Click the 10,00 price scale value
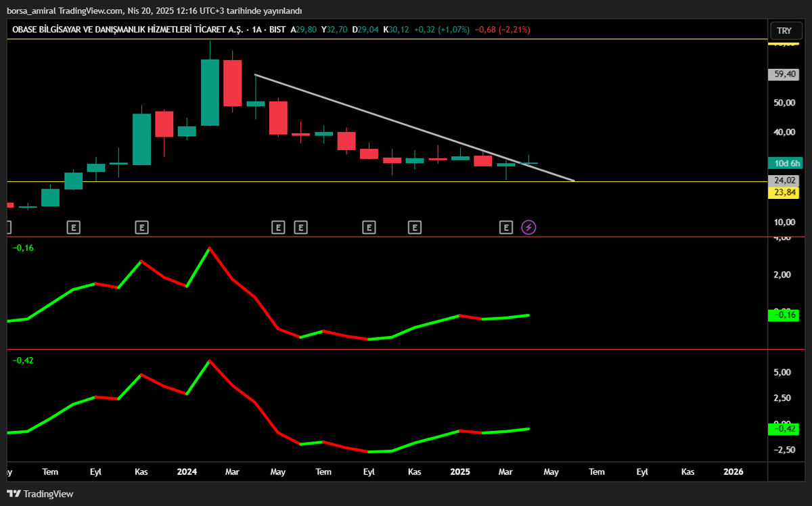This screenshot has width=812, height=506. 784,223
